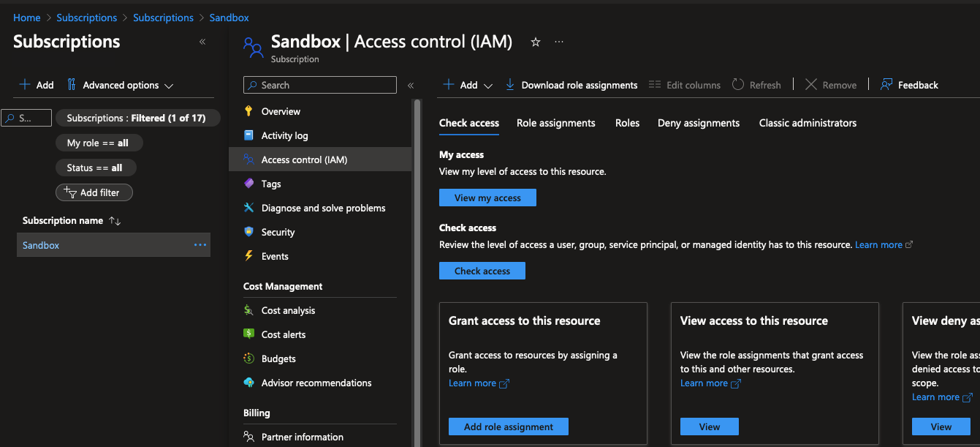Select the Sandbox subscription row
The width and height of the screenshot is (980, 447).
pyautogui.click(x=113, y=245)
